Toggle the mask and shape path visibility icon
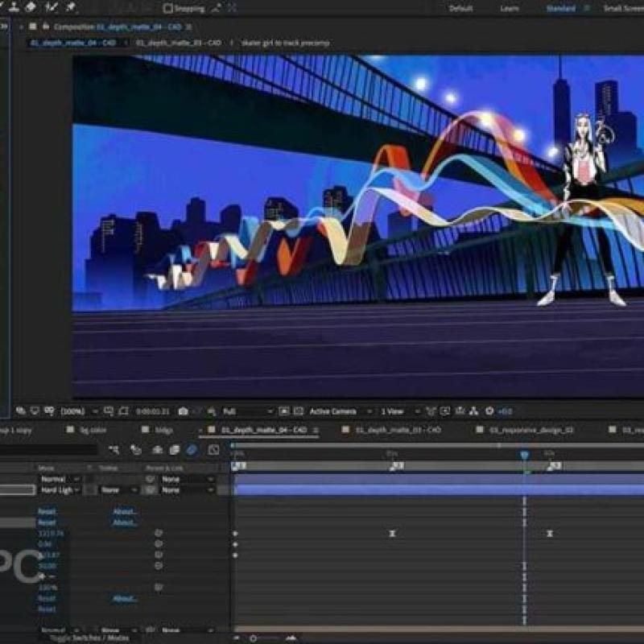 point(49,411)
